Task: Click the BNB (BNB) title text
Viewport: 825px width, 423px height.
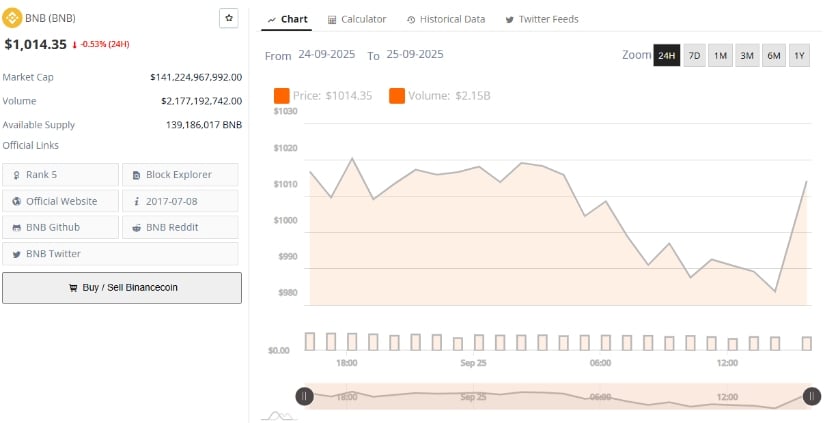Action: pyautogui.click(x=51, y=18)
